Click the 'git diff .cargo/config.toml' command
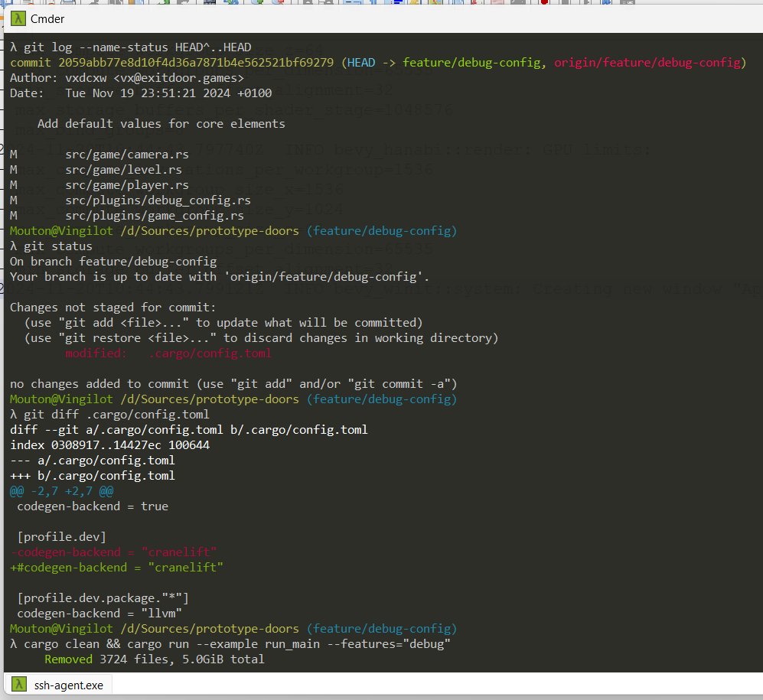Screen dimensions: 763x700 coord(116,415)
